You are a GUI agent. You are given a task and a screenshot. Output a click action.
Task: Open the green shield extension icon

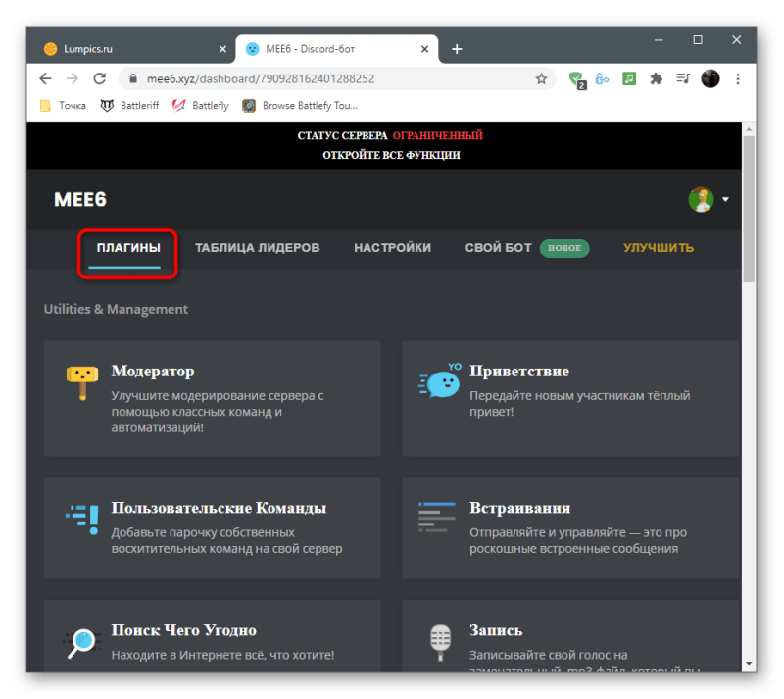pyautogui.click(x=577, y=79)
